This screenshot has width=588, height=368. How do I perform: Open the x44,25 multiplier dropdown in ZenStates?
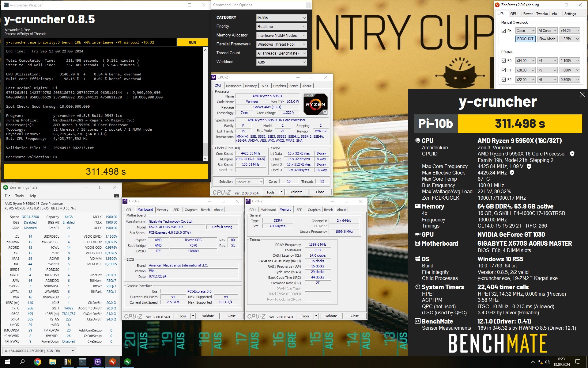570,31
